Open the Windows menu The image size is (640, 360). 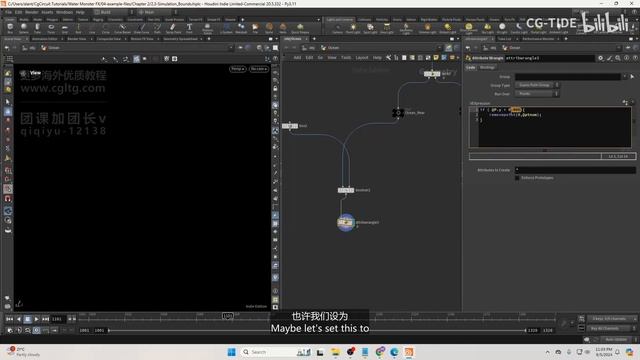pyautogui.click(x=64, y=12)
